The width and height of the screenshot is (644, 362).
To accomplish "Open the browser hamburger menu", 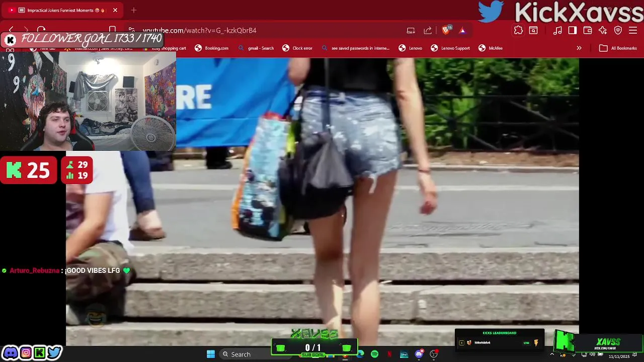I will point(633,31).
